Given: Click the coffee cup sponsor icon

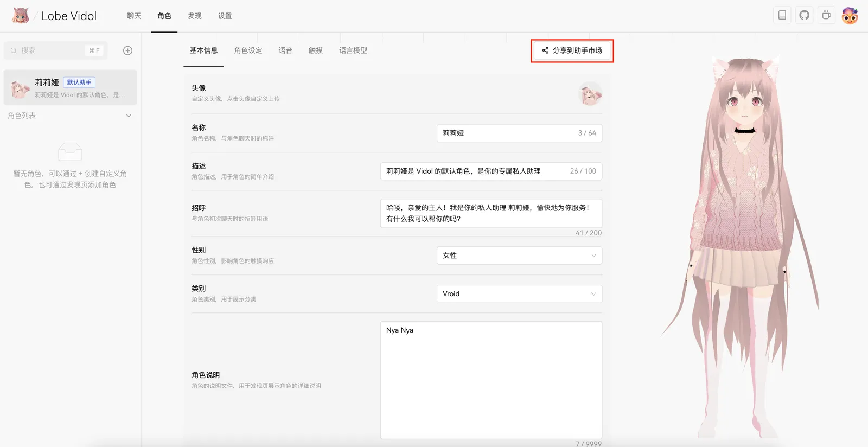Looking at the screenshot, I should [x=826, y=15].
